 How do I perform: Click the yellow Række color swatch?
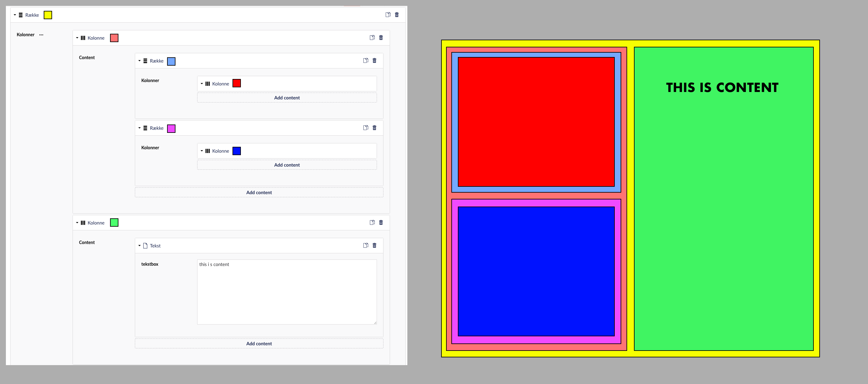48,15
